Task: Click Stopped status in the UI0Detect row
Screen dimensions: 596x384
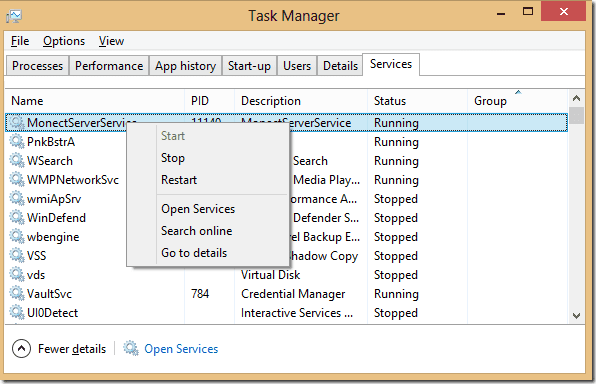Action: tap(396, 313)
